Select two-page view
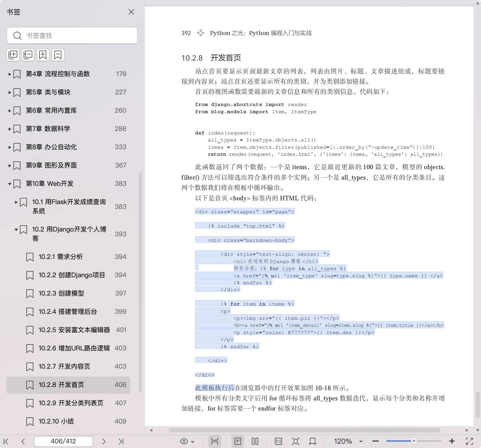This screenshot has width=481, height=448. 255,441
